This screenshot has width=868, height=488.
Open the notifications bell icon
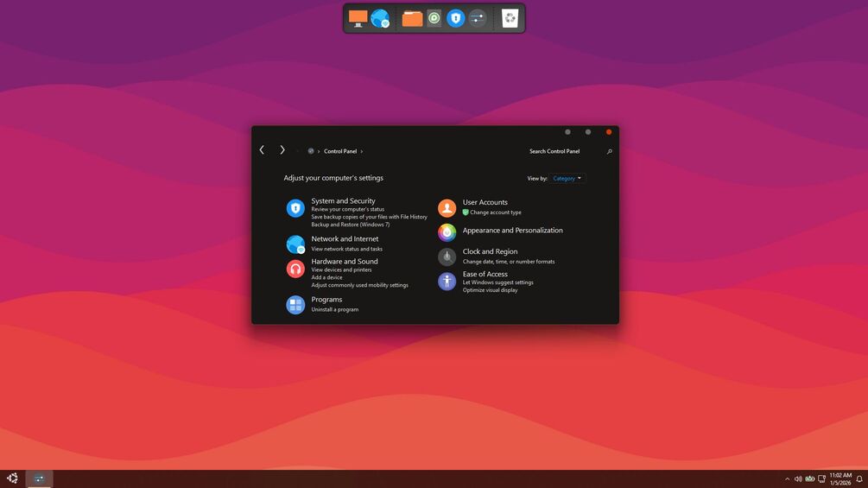point(859,479)
